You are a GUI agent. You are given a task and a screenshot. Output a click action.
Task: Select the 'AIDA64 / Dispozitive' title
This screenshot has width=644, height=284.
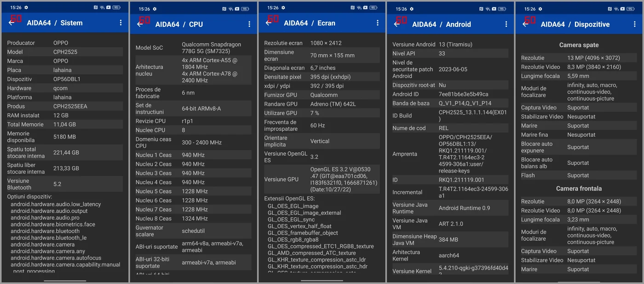pyautogui.click(x=575, y=24)
